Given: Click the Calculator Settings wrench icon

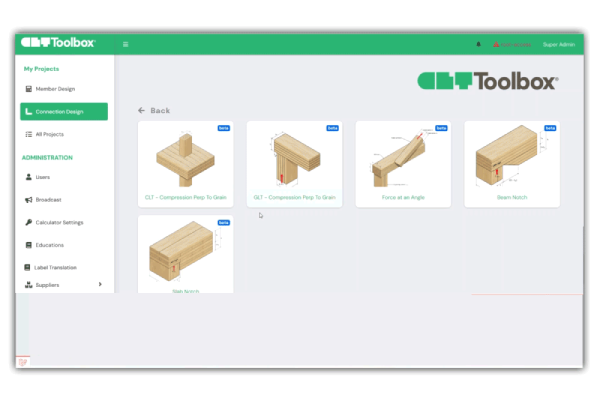Looking at the screenshot, I should click(x=27, y=222).
